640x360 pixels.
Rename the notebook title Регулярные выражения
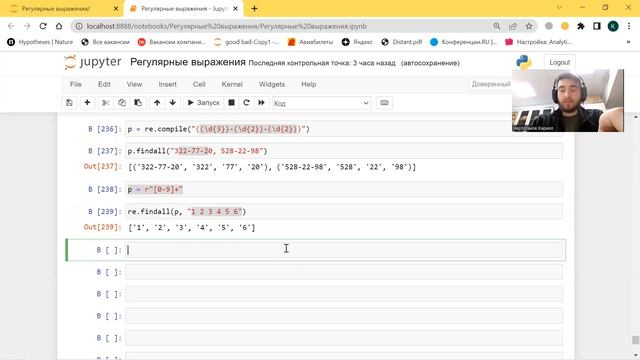tap(188, 62)
